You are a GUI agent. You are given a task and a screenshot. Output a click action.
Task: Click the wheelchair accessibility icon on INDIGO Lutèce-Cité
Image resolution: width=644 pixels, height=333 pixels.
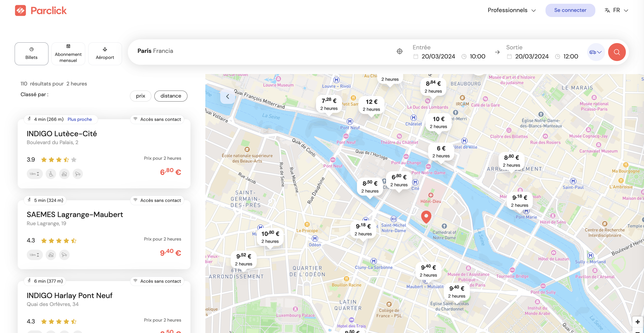tap(51, 173)
